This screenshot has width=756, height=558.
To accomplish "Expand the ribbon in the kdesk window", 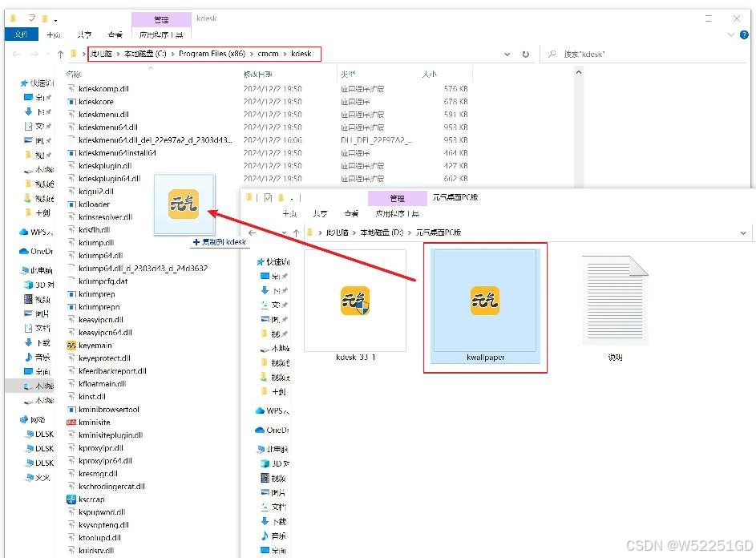I will [730, 34].
